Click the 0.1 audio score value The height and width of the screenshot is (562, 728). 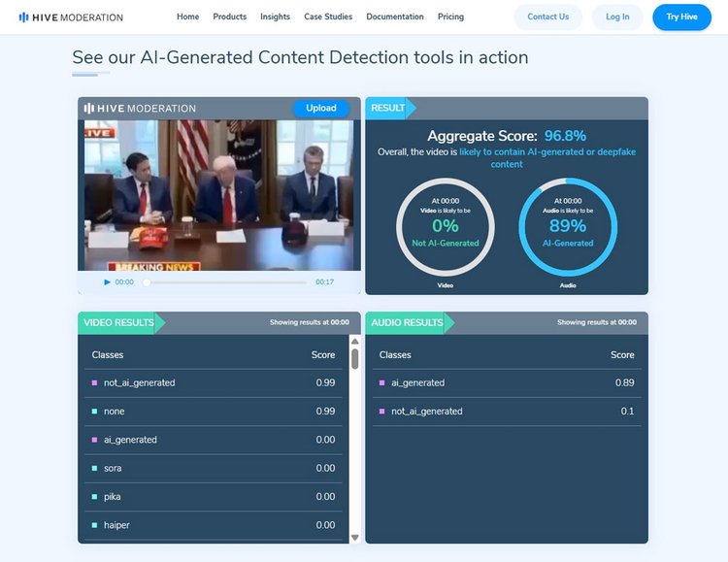tap(627, 411)
